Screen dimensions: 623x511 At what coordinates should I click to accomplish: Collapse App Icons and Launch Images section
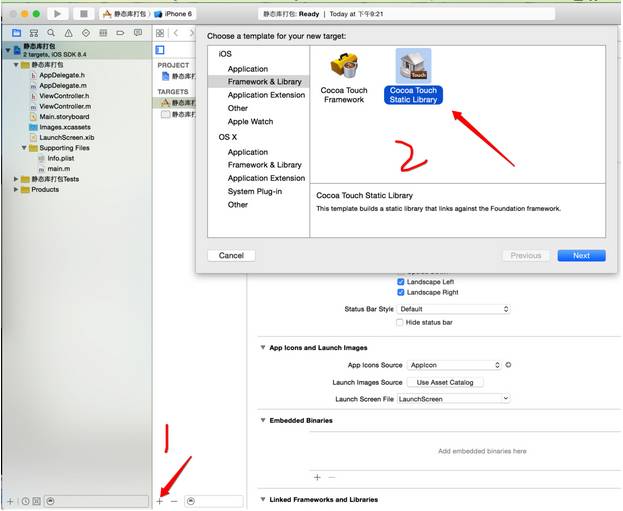click(263, 348)
